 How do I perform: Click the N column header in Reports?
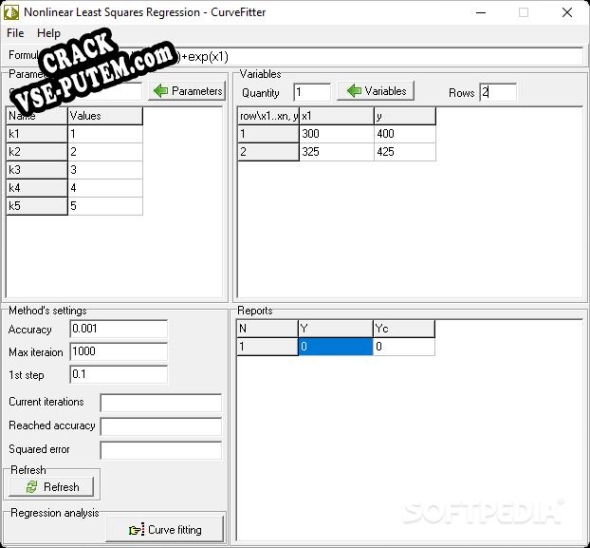267,328
